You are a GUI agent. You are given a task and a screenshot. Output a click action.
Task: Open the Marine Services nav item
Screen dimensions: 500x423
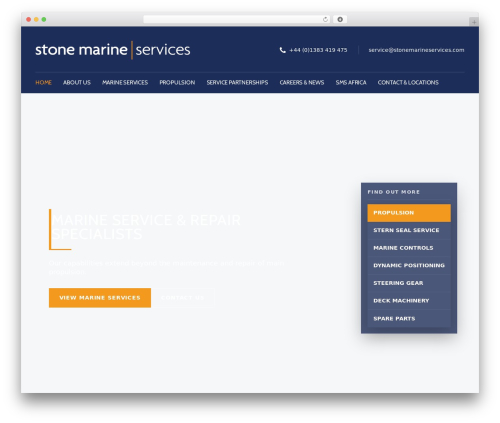[125, 82]
